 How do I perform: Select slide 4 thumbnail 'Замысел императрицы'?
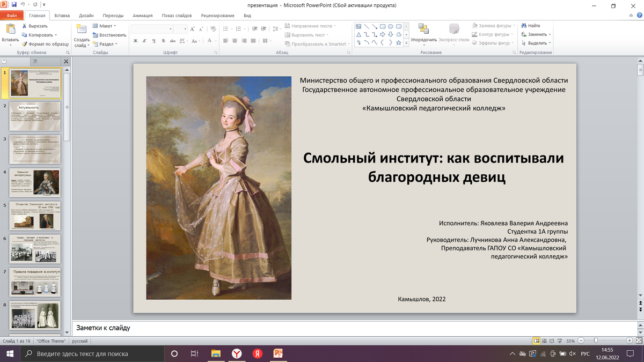coord(35,183)
